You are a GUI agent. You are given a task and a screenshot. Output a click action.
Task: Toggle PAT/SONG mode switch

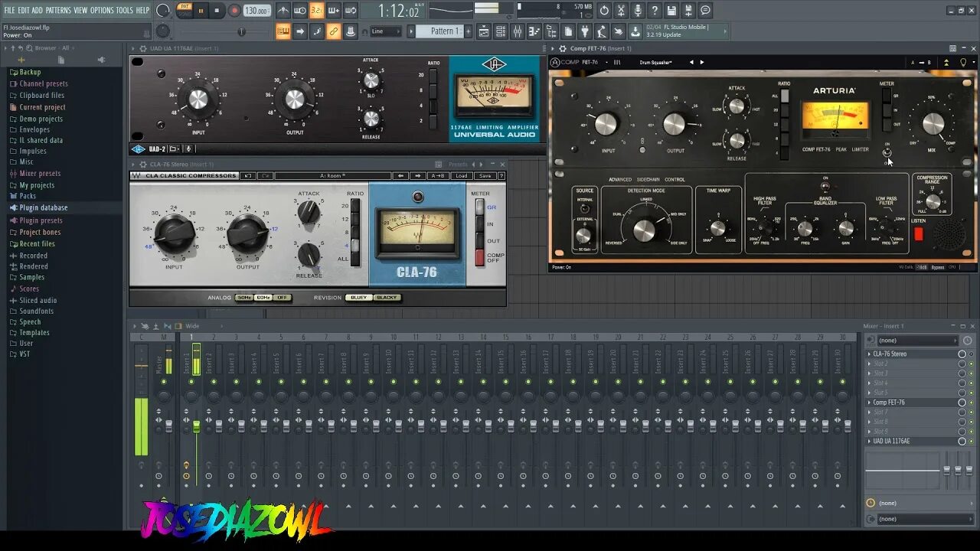184,10
